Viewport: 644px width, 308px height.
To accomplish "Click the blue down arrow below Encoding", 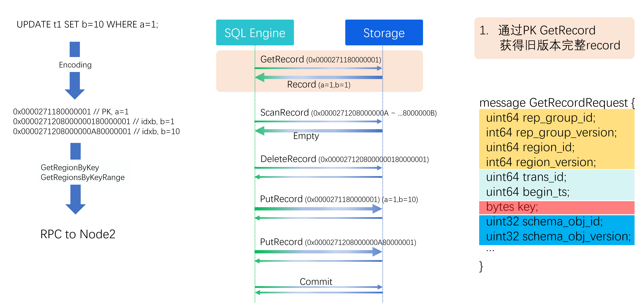I will (x=75, y=86).
